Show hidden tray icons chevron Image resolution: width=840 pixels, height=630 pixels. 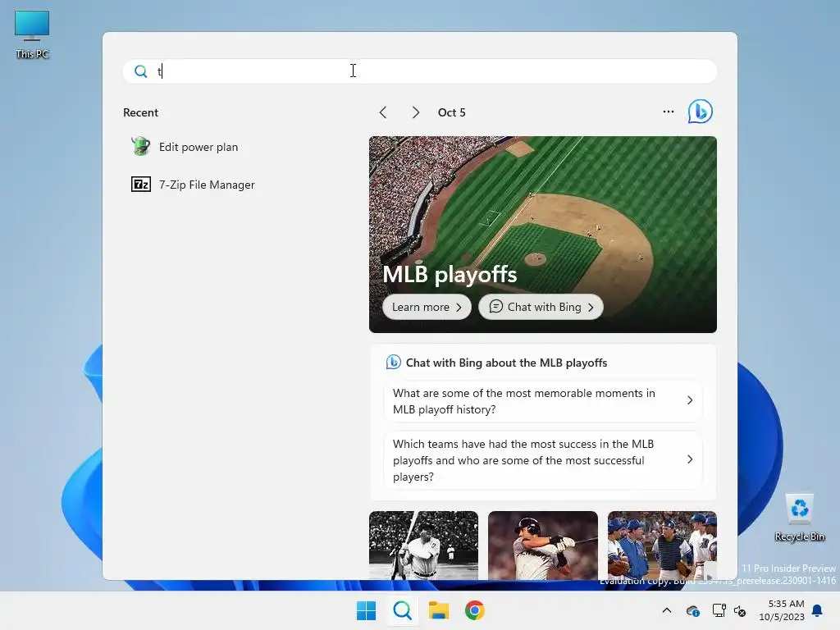(667, 610)
